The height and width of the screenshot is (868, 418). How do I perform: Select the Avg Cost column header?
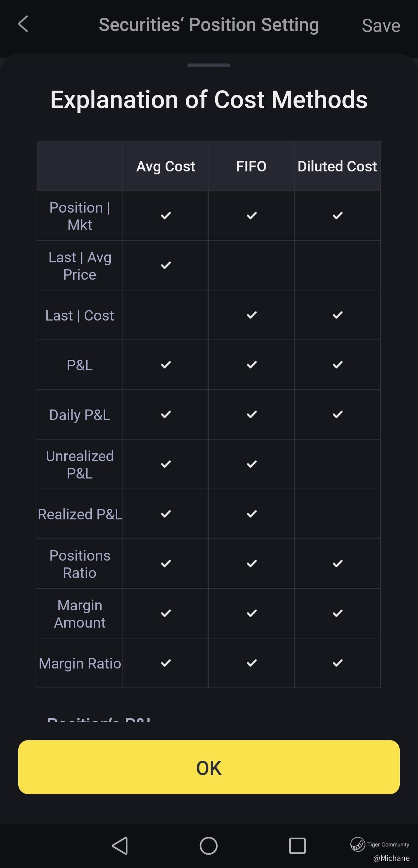point(166,166)
